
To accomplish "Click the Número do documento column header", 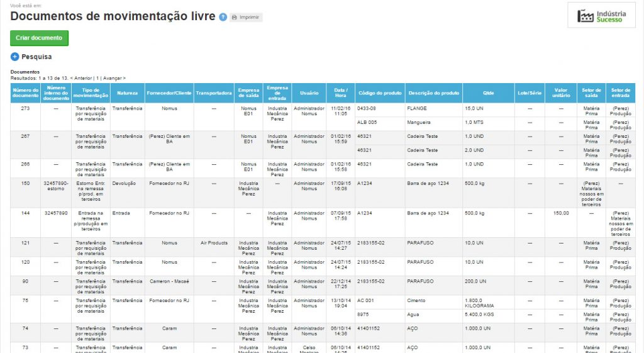I will (x=26, y=92).
